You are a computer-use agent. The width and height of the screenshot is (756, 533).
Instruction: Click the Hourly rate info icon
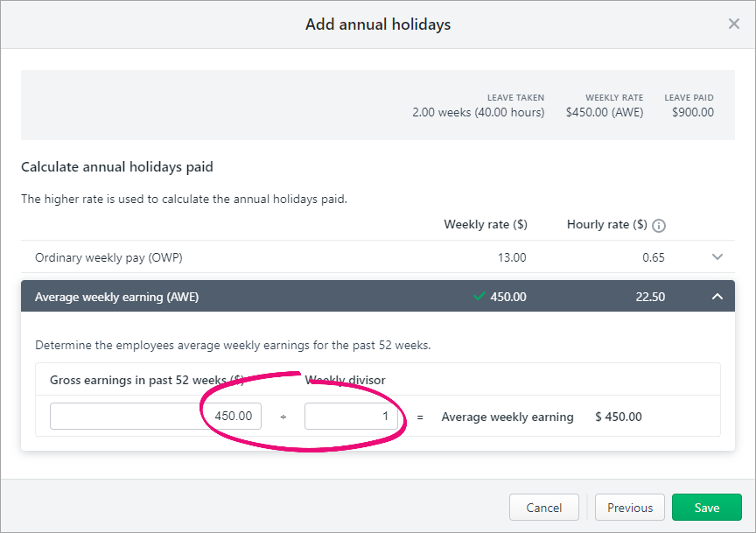(x=659, y=226)
